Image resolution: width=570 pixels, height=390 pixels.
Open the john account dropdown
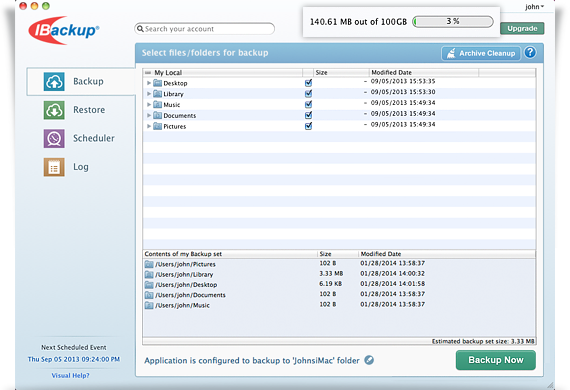pyautogui.click(x=534, y=7)
